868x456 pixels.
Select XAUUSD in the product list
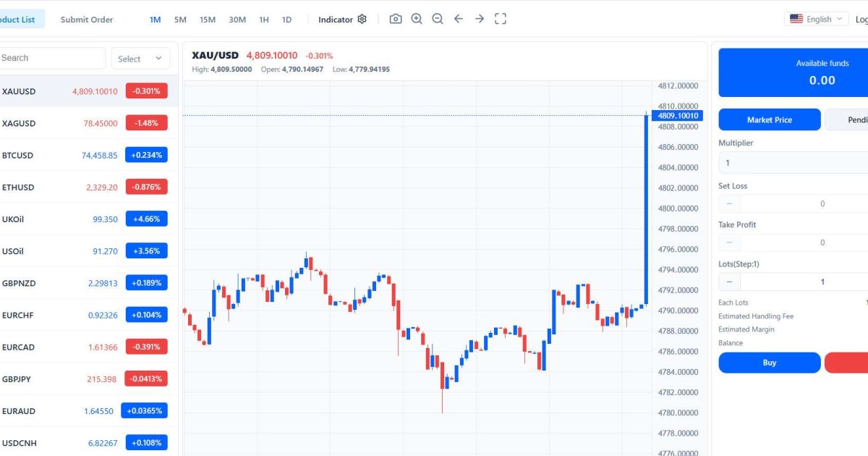coord(88,91)
